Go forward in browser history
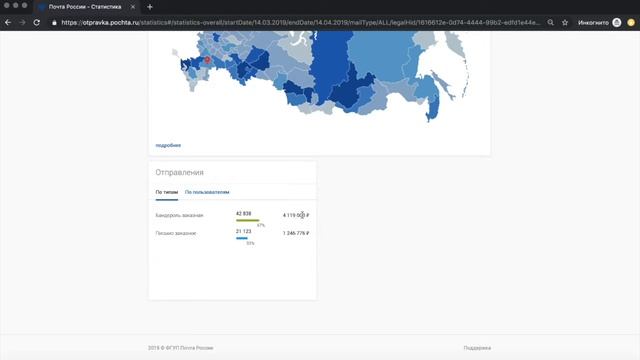The height and width of the screenshot is (360, 640). point(22,22)
